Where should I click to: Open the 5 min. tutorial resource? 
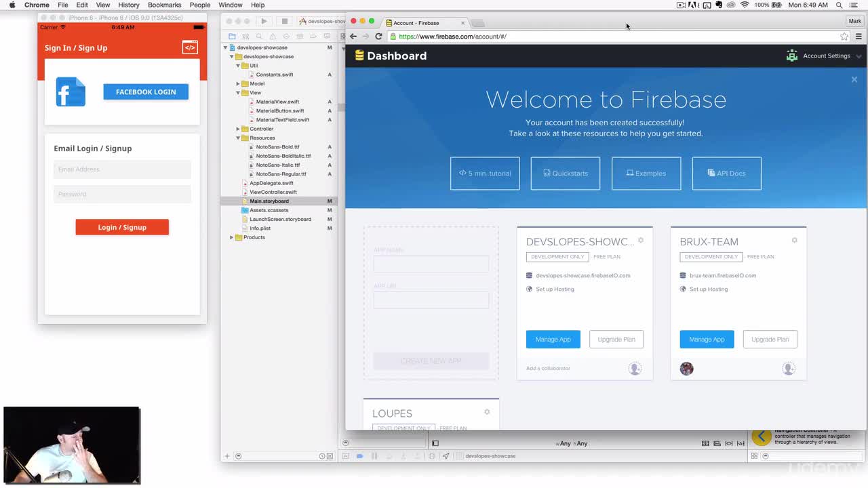pyautogui.click(x=485, y=174)
